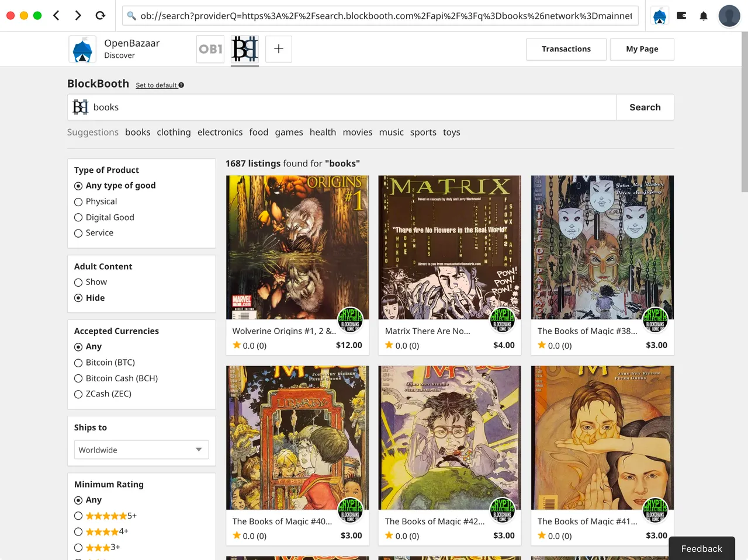The height and width of the screenshot is (560, 748).
Task: Click rating star on Wolverine Origins listing
Action: 237,345
